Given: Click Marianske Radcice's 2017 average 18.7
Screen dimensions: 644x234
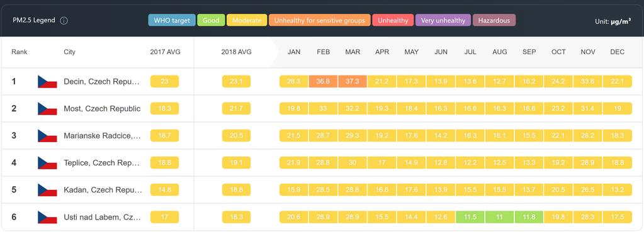Looking at the screenshot, I should coord(164,135).
